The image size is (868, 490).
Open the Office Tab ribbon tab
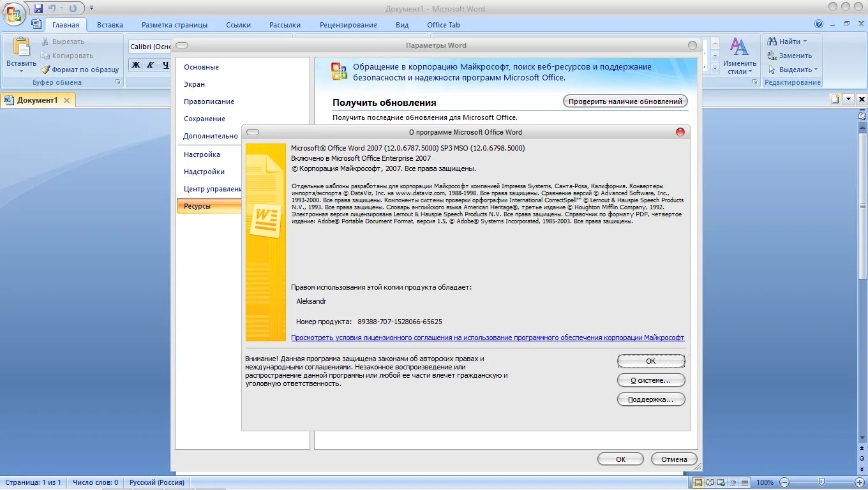pyautogui.click(x=444, y=25)
